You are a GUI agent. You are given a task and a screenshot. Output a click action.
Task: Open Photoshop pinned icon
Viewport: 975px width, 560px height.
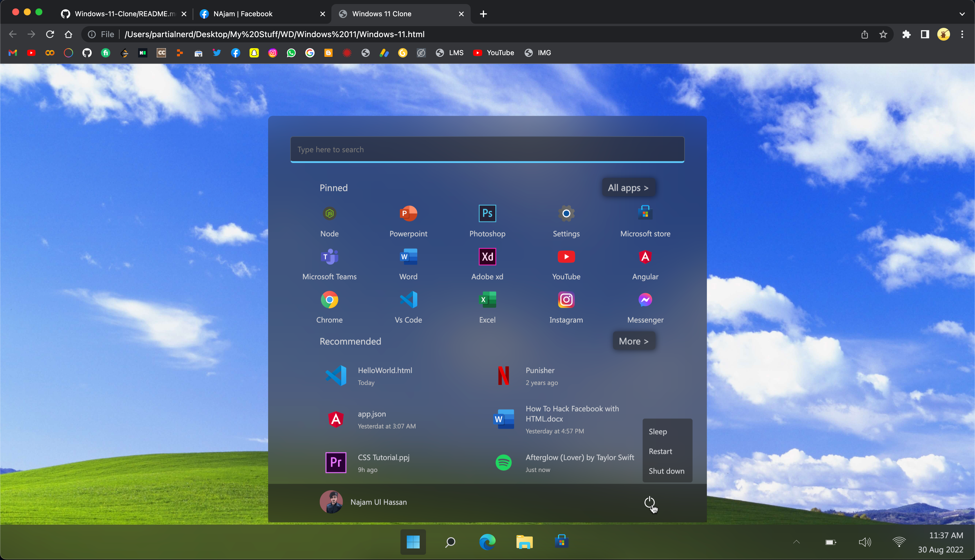click(487, 221)
